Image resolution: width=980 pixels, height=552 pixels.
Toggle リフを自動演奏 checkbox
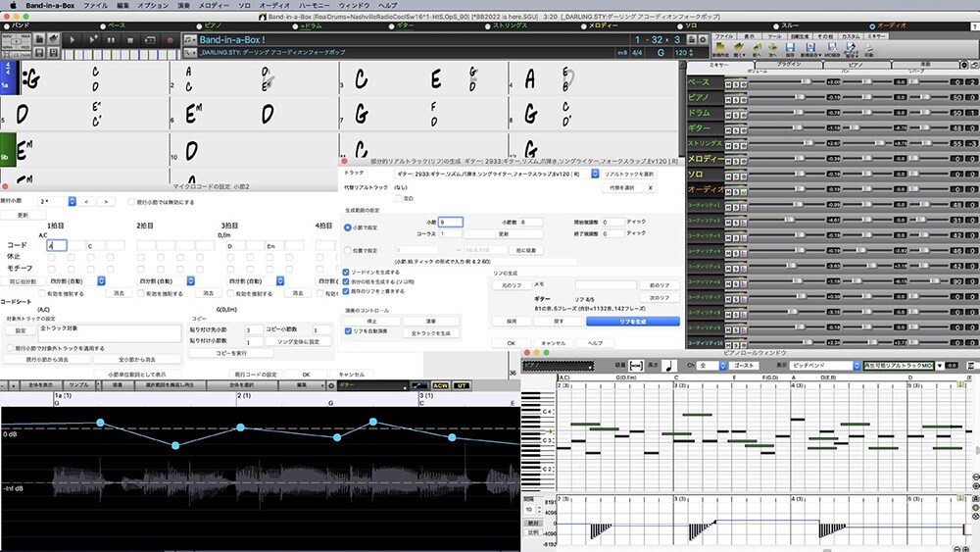(348, 331)
